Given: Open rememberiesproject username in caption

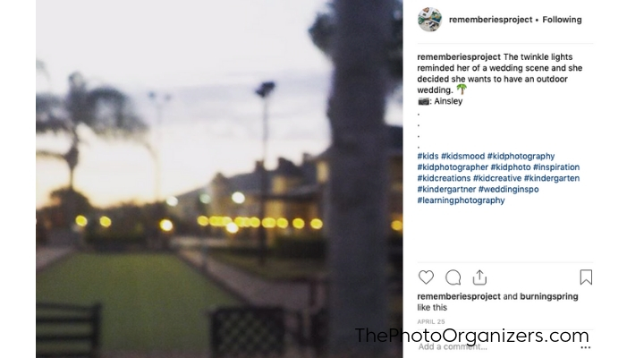Looking at the screenshot, I should pos(459,57).
